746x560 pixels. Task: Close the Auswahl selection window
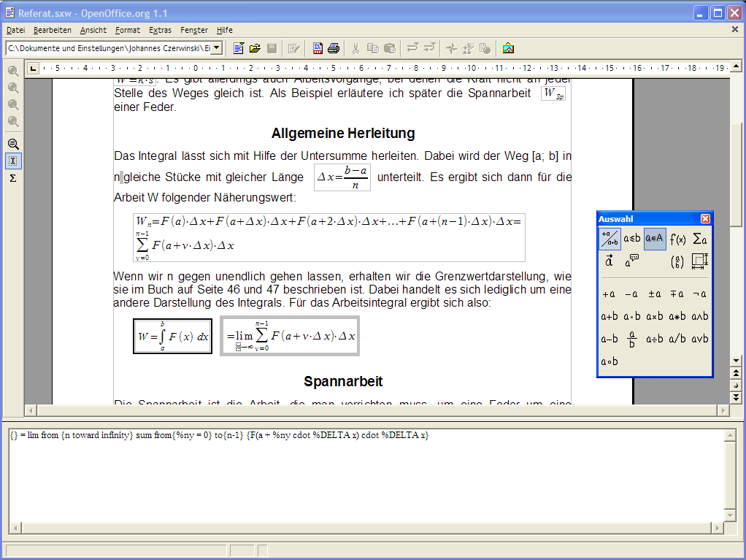[x=705, y=219]
